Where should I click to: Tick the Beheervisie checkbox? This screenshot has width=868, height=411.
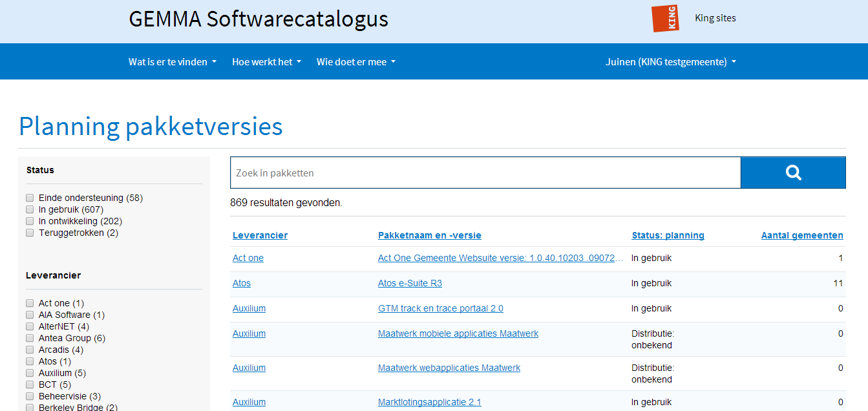click(30, 396)
